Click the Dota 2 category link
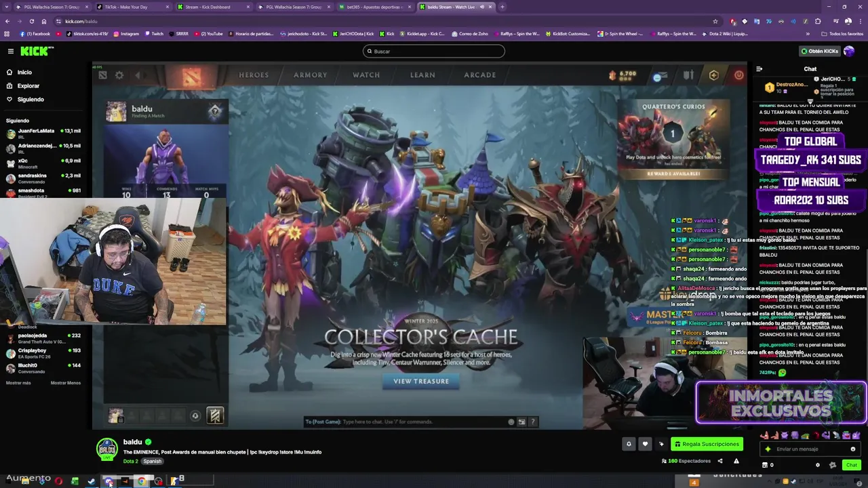Viewport: 868px width, 488px height. point(130,461)
